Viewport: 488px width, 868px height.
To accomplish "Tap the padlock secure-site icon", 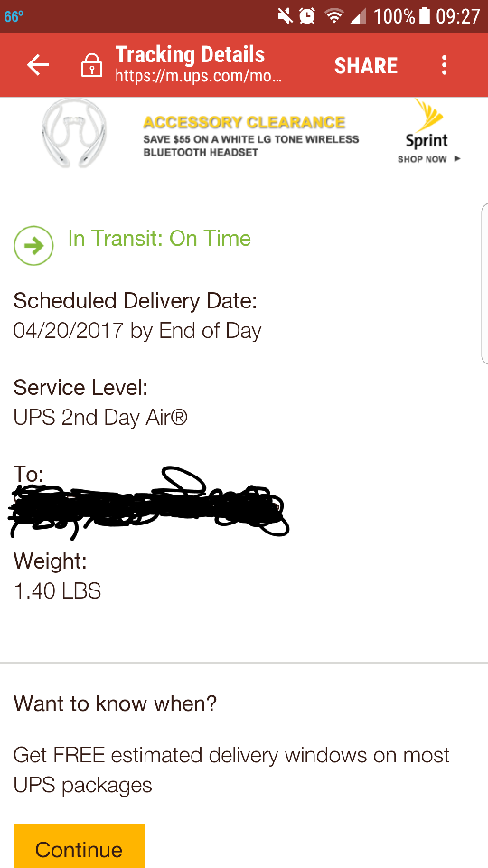I will click(91, 66).
